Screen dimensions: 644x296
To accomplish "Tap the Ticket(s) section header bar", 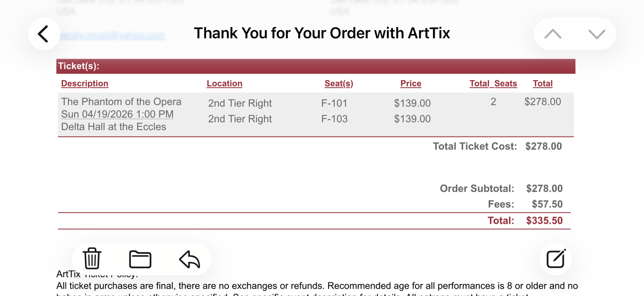I will point(316,66).
